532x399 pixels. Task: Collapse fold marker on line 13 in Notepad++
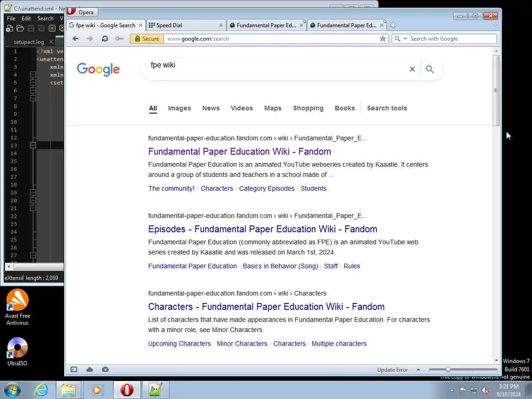(33, 145)
